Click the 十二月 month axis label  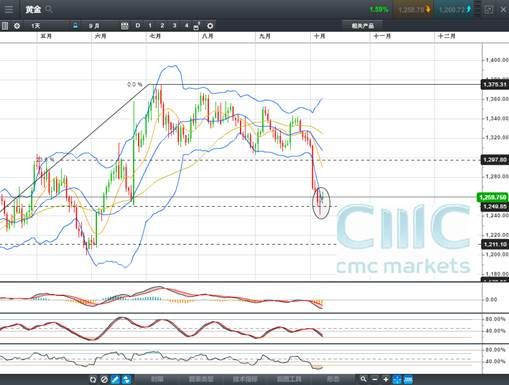(x=446, y=36)
